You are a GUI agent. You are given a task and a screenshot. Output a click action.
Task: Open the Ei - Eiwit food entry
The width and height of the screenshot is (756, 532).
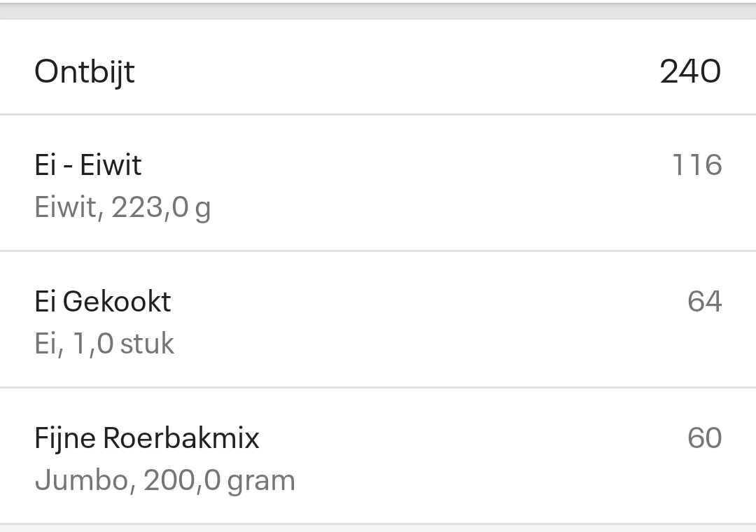tap(88, 165)
